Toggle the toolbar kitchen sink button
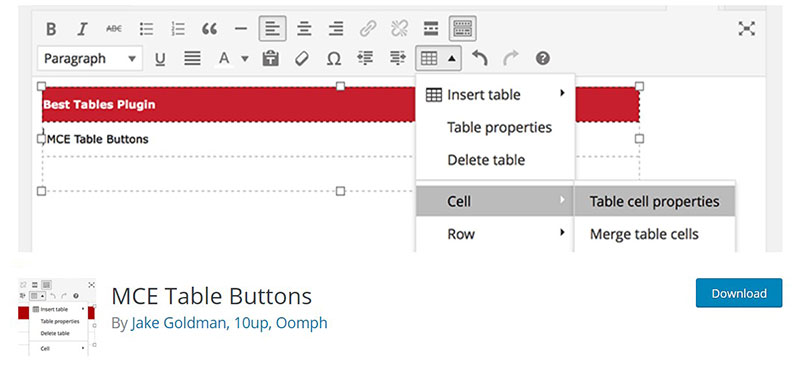Screen dimensions: 800x377 pyautogui.click(x=463, y=29)
